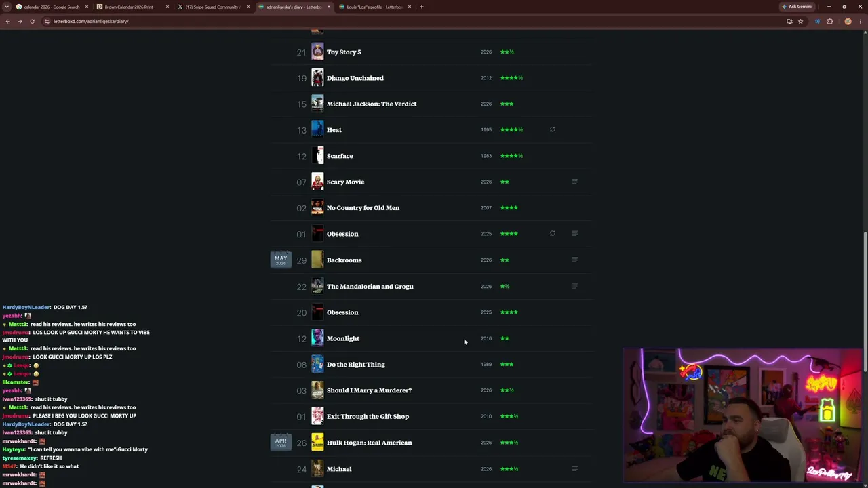868x488 pixels.
Task: Click Exit Through the Gift Shop title
Action: (368, 416)
